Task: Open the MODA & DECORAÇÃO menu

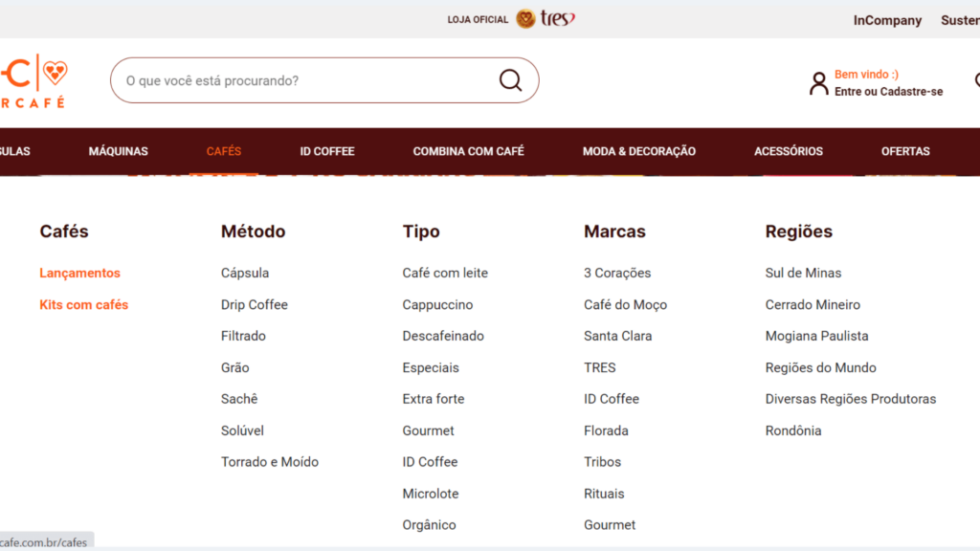Action: (638, 151)
